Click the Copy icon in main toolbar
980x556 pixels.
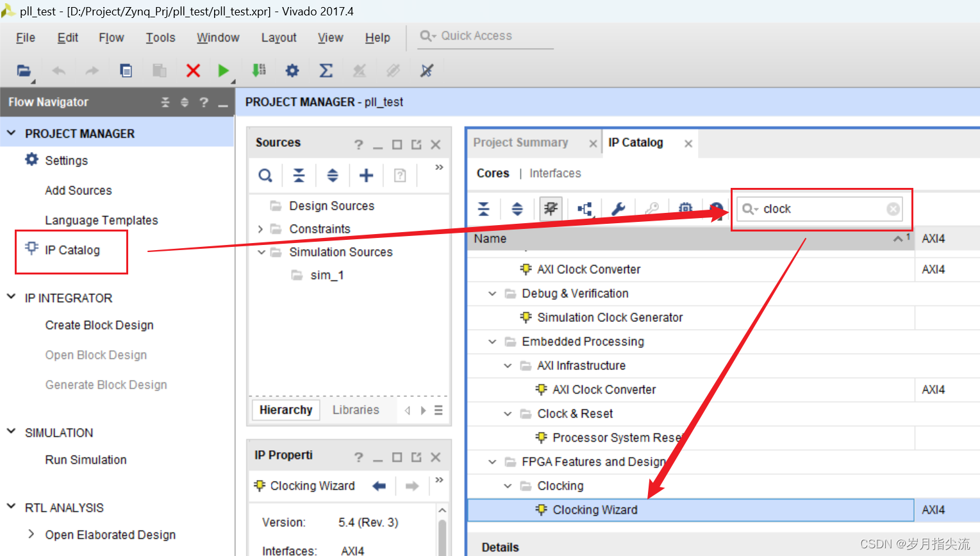click(x=126, y=71)
